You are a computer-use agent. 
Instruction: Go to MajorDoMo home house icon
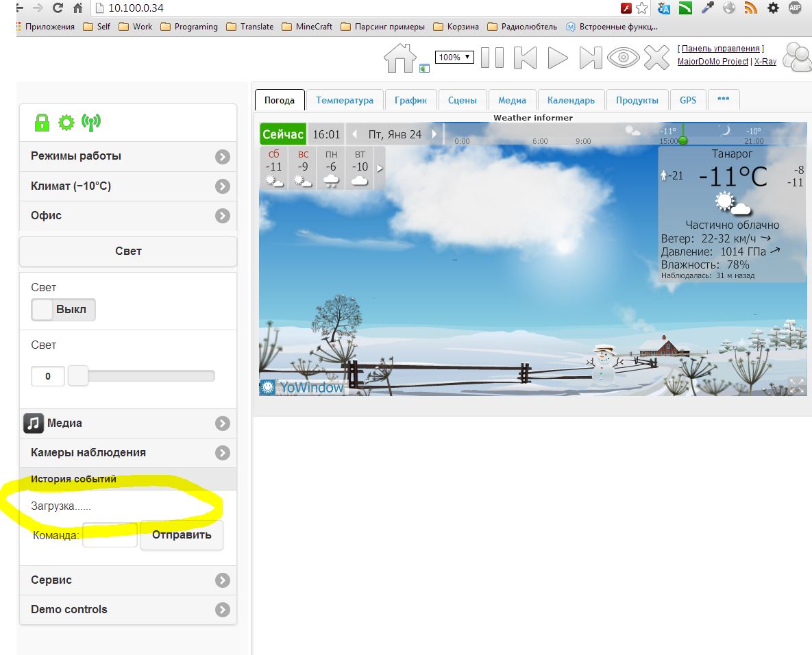coord(399,58)
